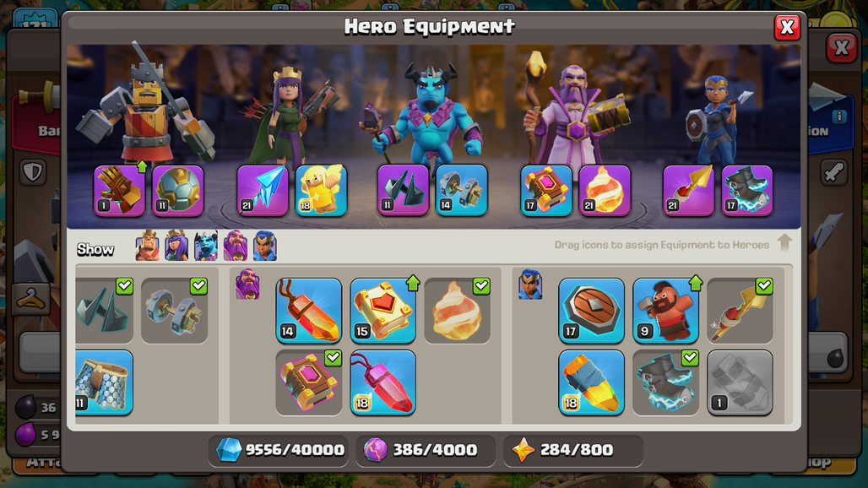This screenshot has height=488, width=868.
Task: Click the shiny ore counter 9556/40000
Action: click(280, 450)
